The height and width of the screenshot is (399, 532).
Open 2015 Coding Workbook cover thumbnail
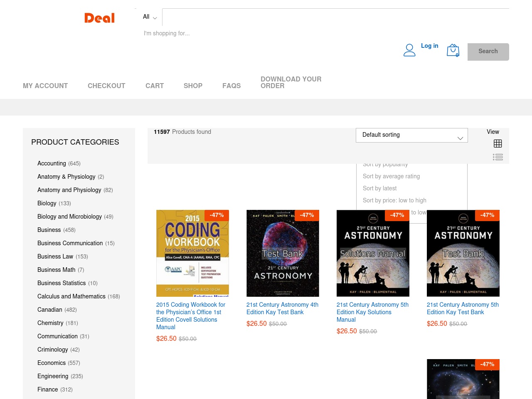pyautogui.click(x=192, y=253)
